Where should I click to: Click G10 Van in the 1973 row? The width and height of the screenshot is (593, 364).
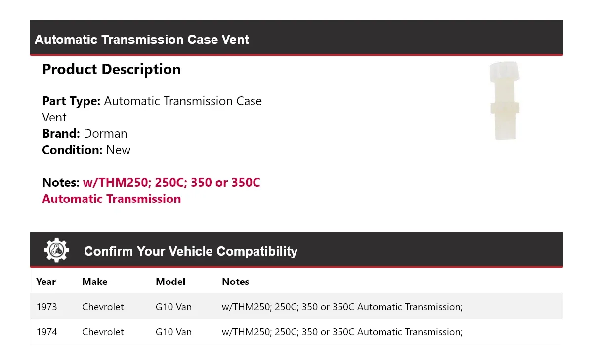coord(173,307)
